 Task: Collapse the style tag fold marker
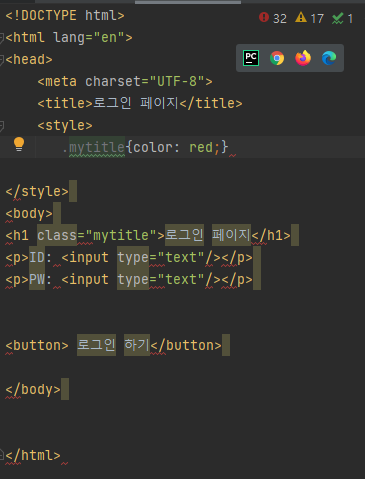coord(2,126)
